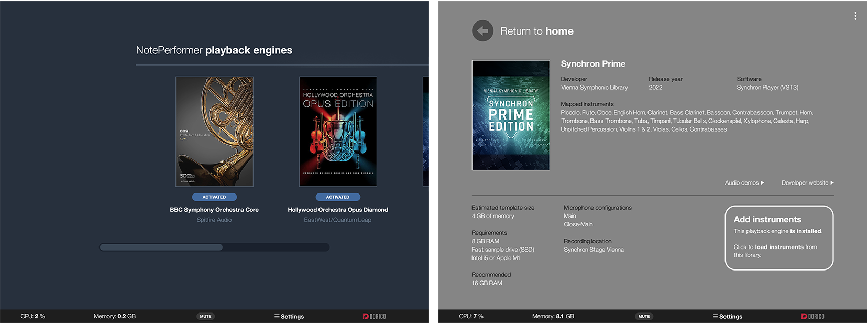
Task: Open the Audio demos link
Action: (744, 183)
